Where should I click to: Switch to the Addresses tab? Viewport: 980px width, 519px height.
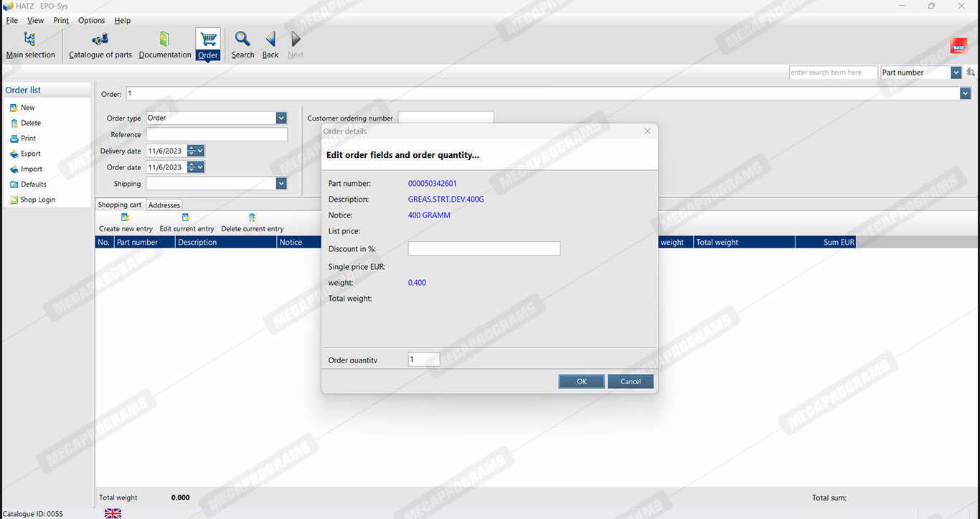[x=164, y=205]
